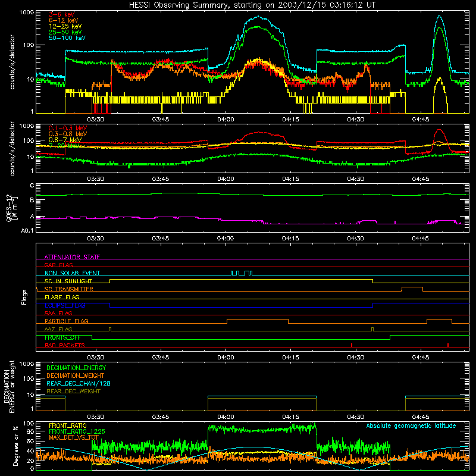Click the counts/s/detector title of MeV plot

point(12,149)
